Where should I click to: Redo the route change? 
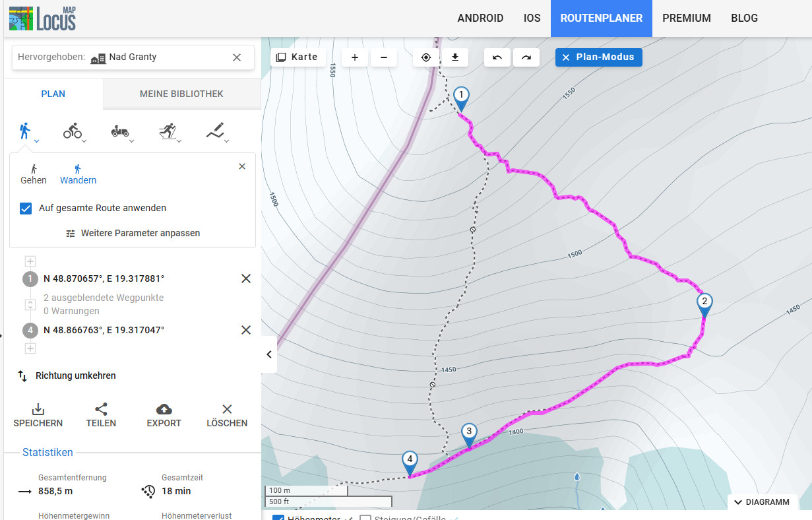pyautogui.click(x=526, y=57)
